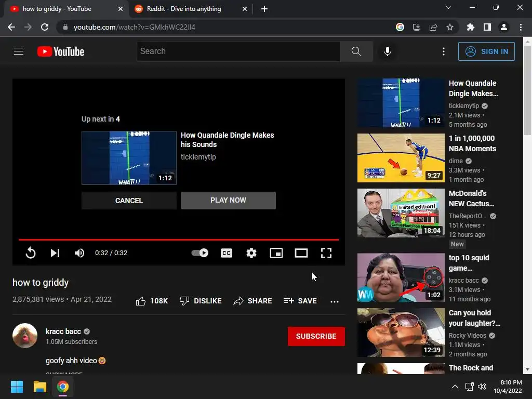
Task: Toggle Chrome side panel
Action: tap(487, 27)
